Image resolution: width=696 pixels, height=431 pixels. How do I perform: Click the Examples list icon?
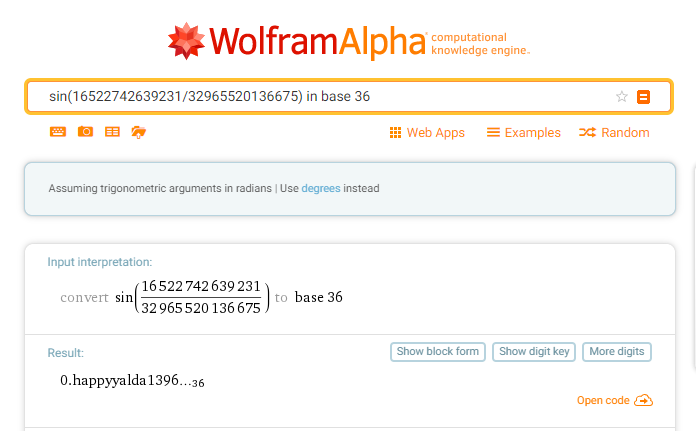493,132
